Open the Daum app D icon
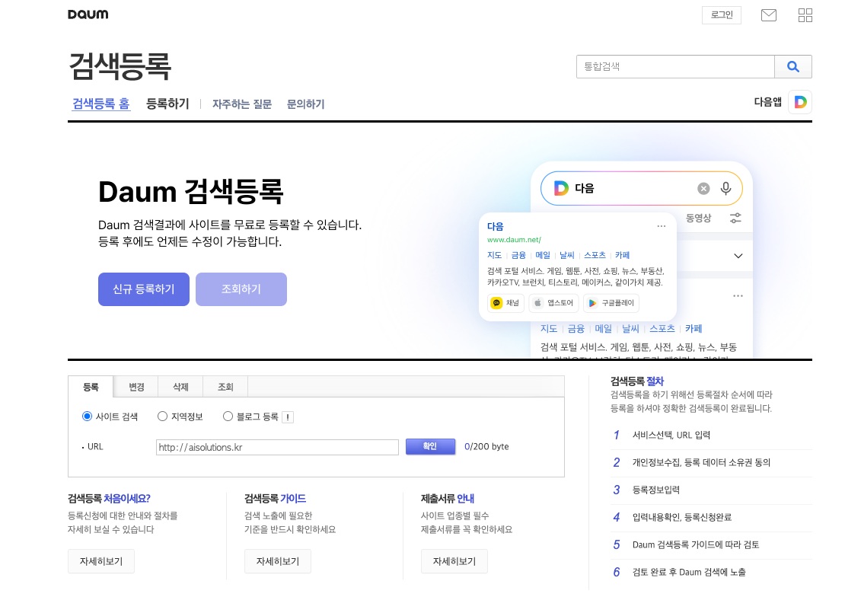 (800, 102)
